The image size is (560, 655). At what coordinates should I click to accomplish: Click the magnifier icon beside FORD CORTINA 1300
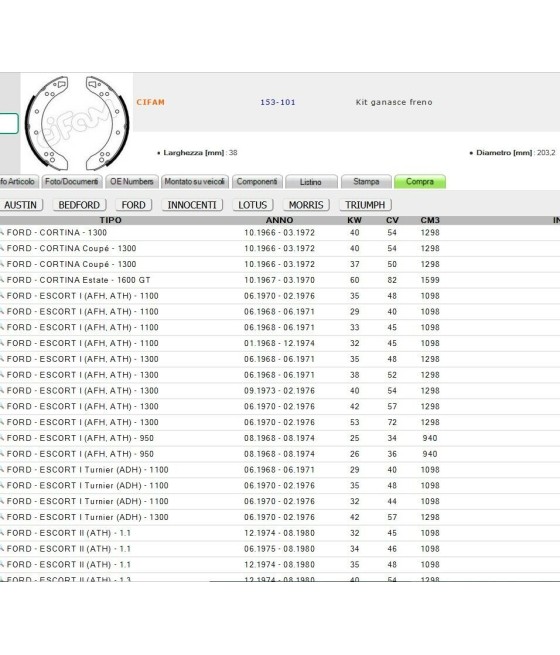pos(2,232)
